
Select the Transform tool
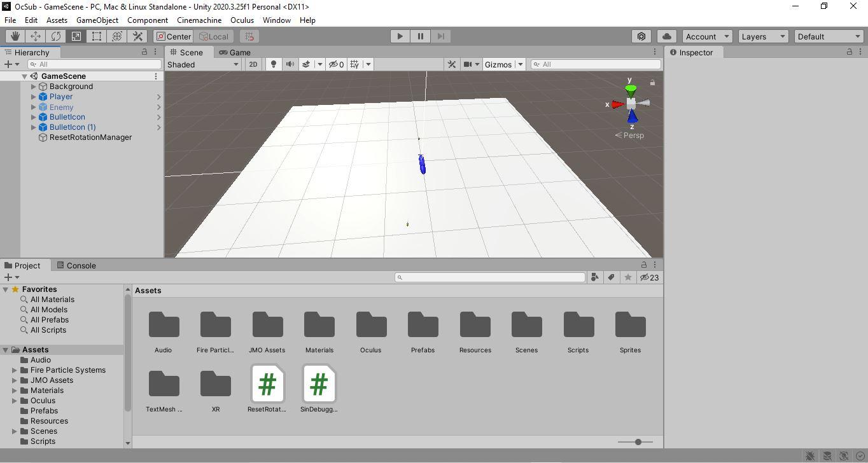(x=117, y=36)
